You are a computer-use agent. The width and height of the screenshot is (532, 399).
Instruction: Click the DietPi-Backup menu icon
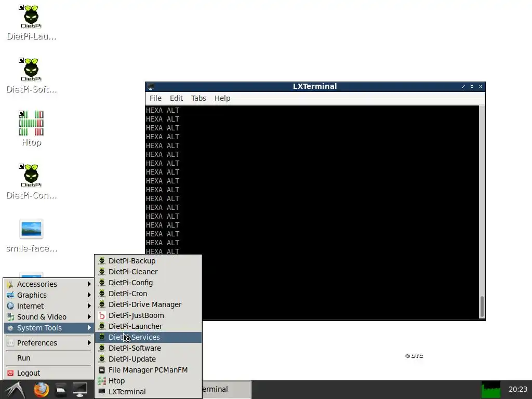click(102, 261)
